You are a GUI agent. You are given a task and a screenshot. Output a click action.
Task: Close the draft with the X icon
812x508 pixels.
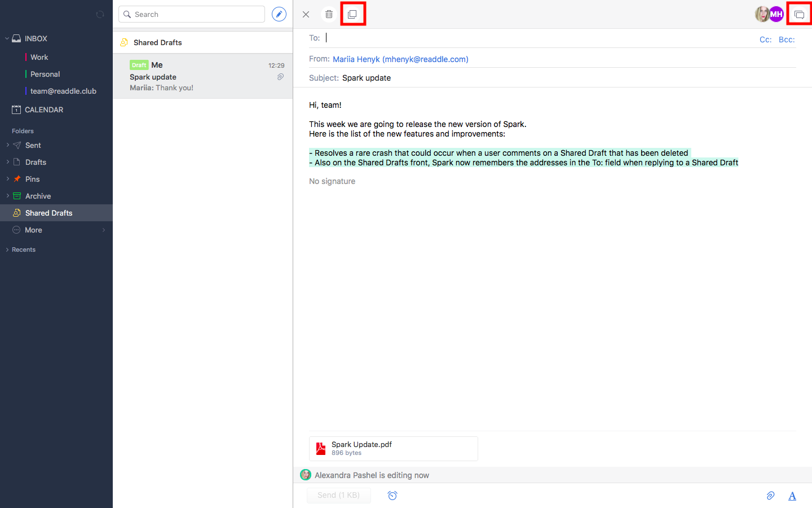pyautogui.click(x=306, y=14)
